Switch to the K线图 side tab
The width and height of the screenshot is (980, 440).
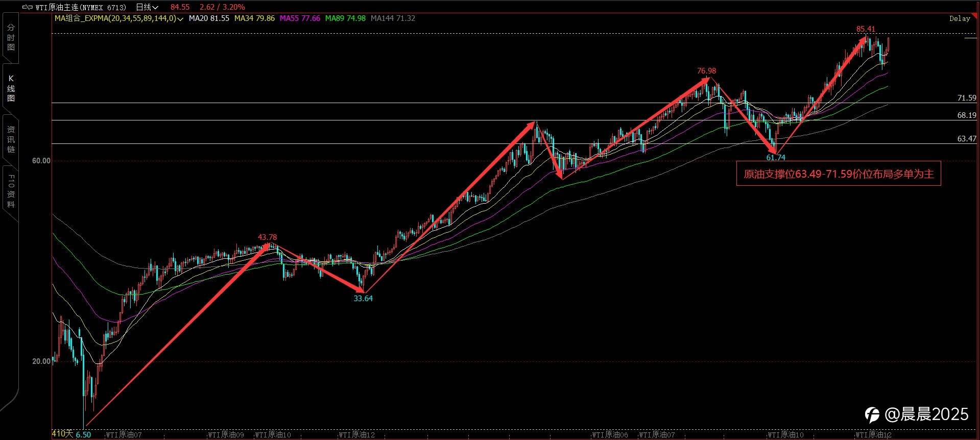click(x=11, y=88)
